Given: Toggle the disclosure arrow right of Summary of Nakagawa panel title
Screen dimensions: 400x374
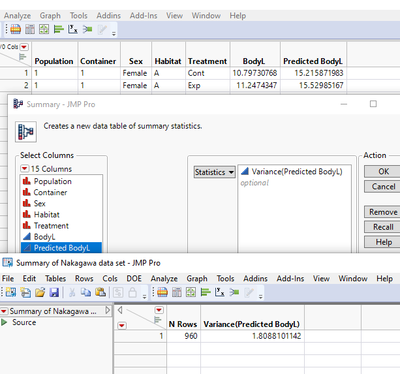Looking at the screenshot, I should click(x=107, y=310).
